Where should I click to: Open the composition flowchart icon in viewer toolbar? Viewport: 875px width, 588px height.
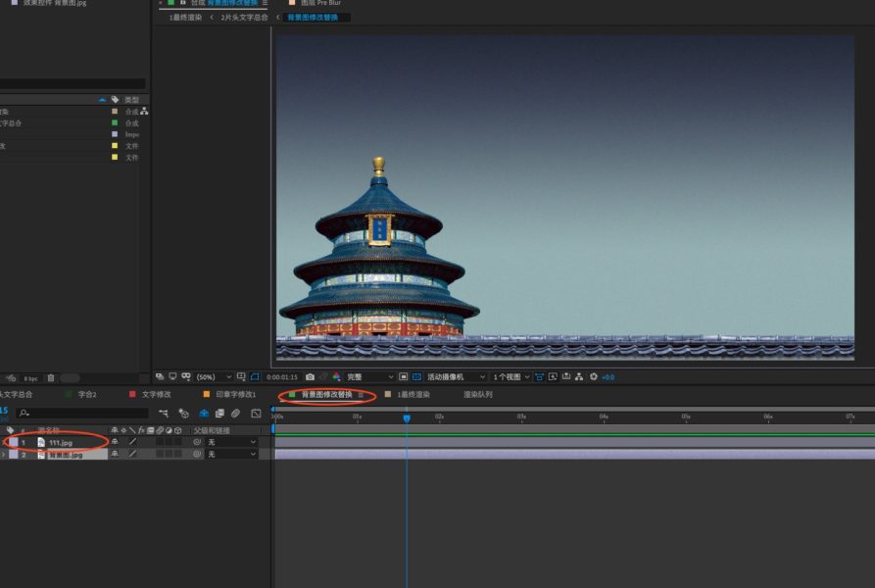(579, 377)
